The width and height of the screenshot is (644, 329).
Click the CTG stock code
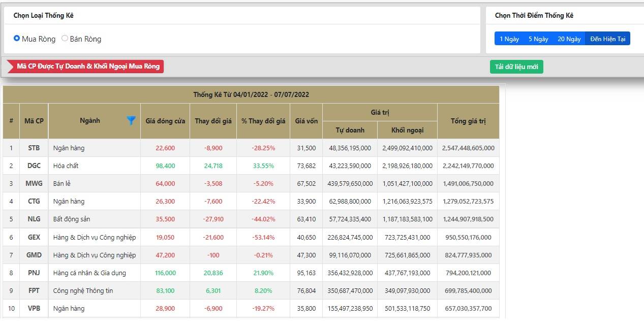(x=34, y=202)
